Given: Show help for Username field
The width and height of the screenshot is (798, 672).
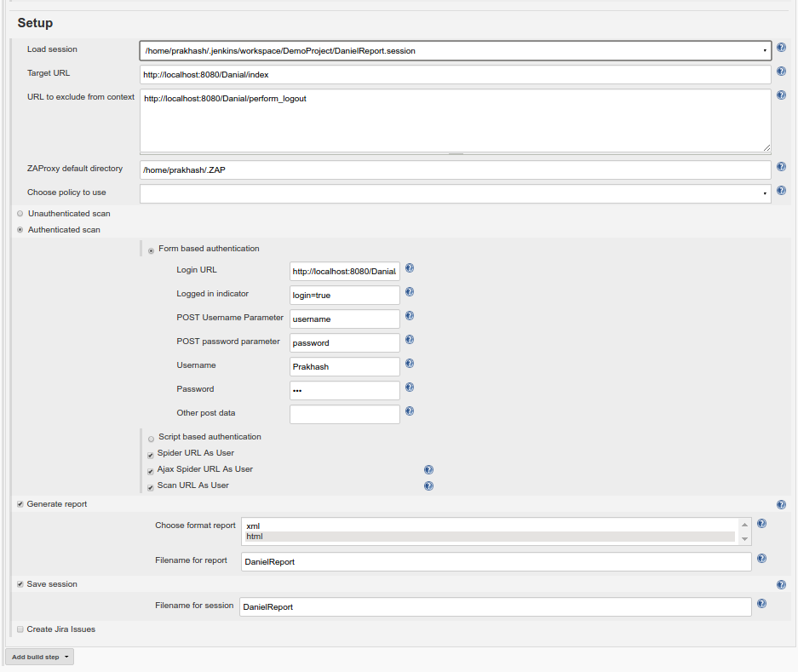Looking at the screenshot, I should (x=409, y=364).
